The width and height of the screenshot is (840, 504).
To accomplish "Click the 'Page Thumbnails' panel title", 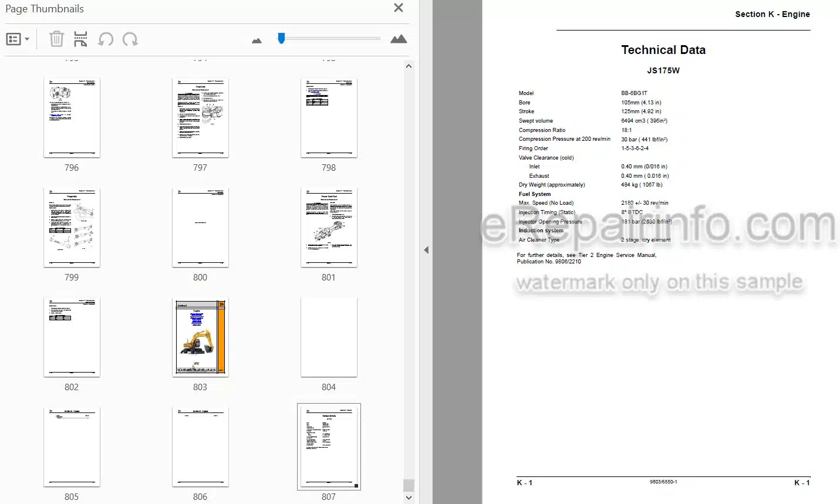I will [45, 9].
